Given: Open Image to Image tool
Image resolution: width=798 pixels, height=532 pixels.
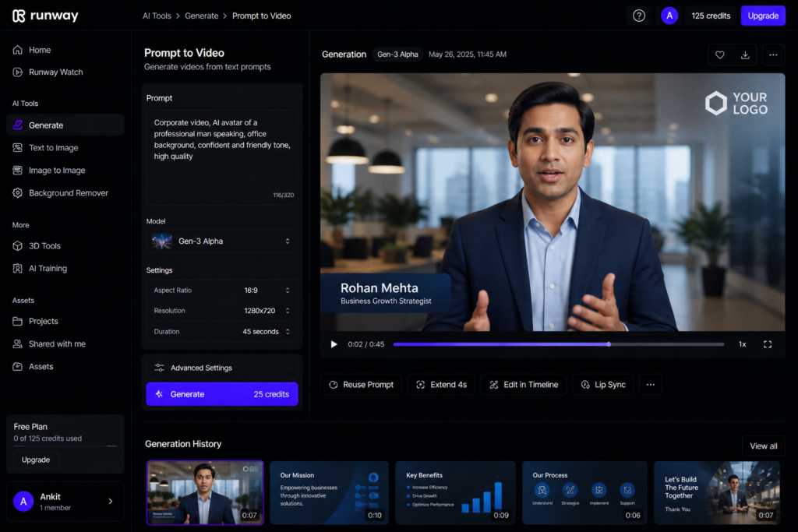Looking at the screenshot, I should coord(65,171).
